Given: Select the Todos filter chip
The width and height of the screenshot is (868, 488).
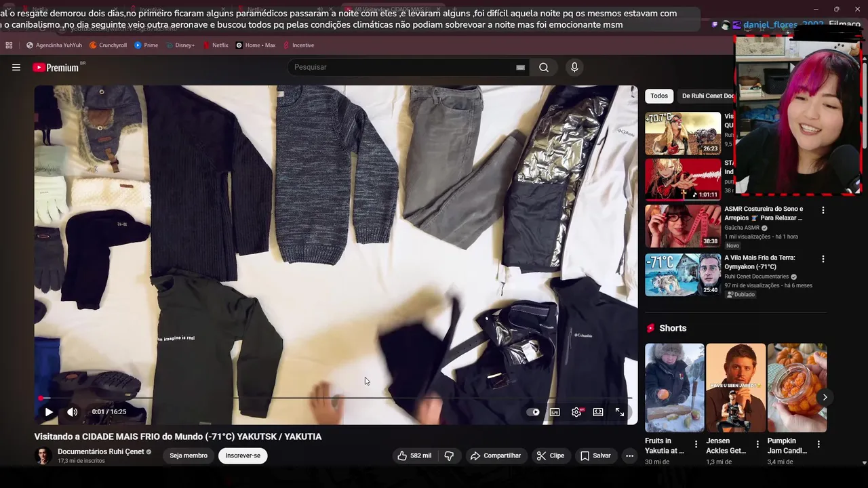Looking at the screenshot, I should click(x=659, y=96).
